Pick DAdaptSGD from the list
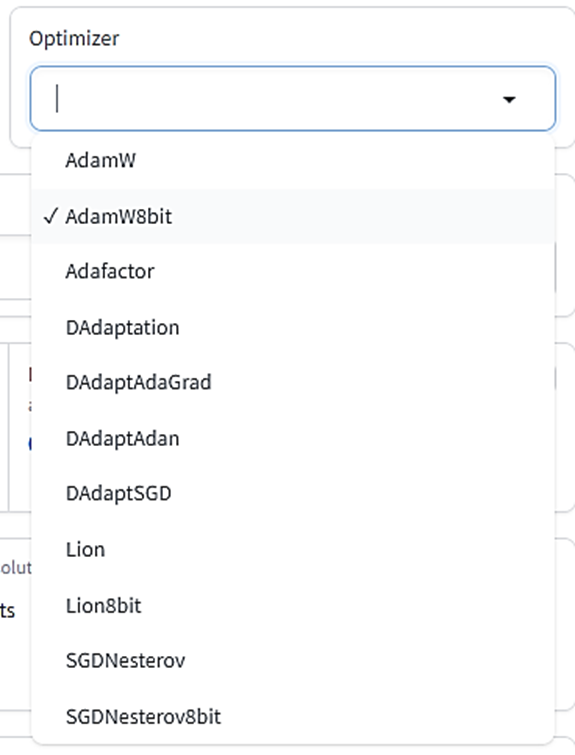Screen dimensions: 575x755 click(x=293, y=494)
